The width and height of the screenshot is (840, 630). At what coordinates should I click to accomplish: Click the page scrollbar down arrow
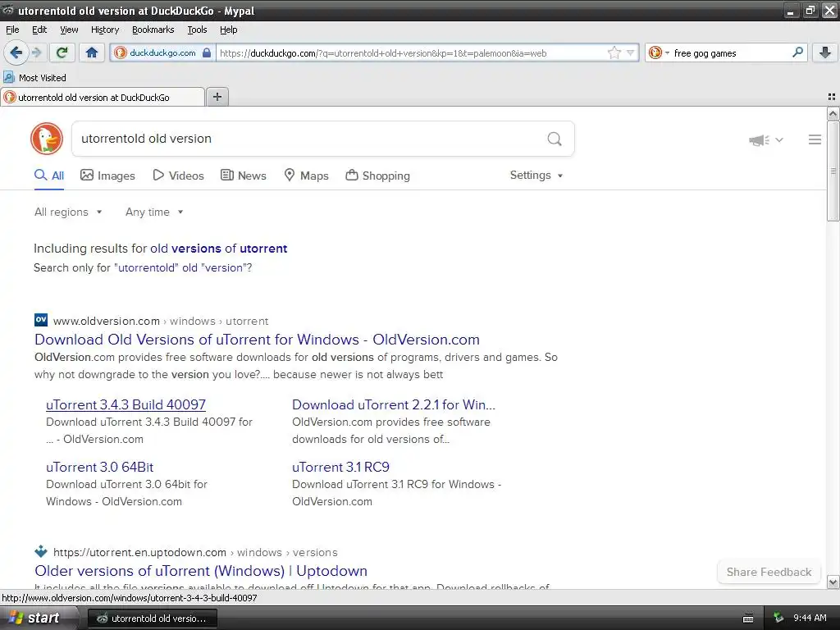833,582
